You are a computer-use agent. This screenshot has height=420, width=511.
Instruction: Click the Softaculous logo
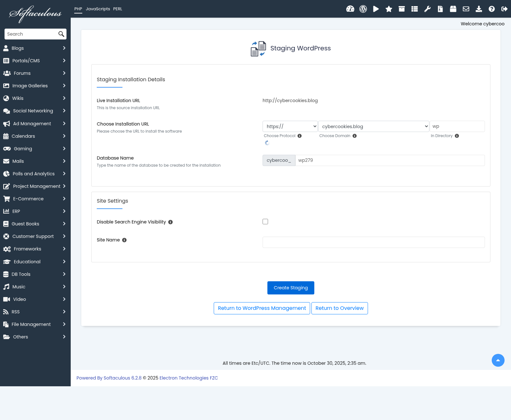35,13
